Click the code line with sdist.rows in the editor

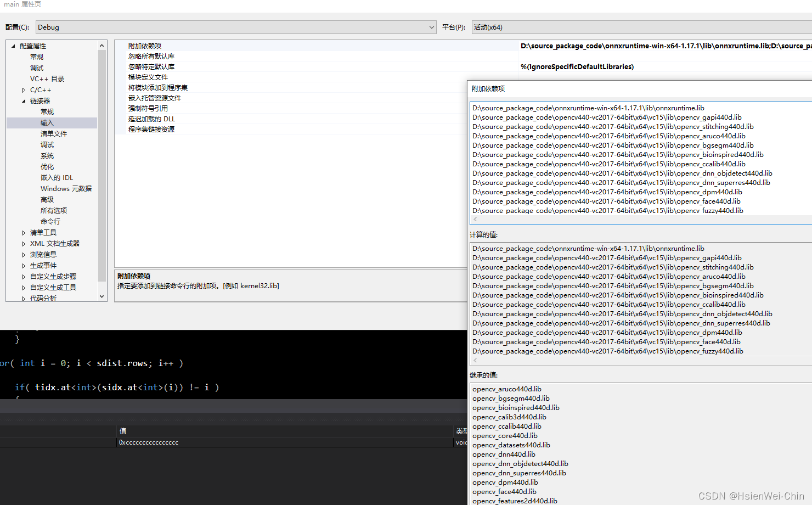pyautogui.click(x=92, y=363)
